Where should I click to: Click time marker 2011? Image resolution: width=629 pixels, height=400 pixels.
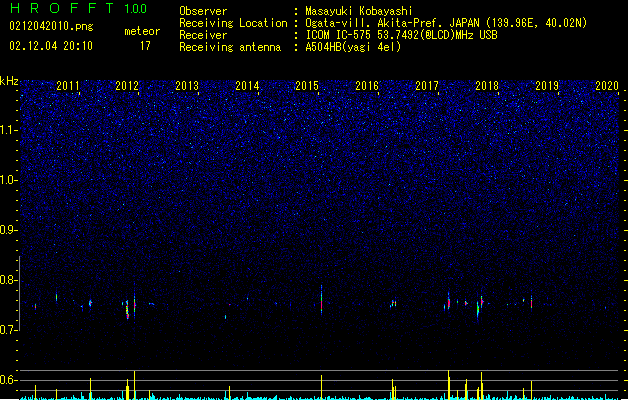pos(68,86)
